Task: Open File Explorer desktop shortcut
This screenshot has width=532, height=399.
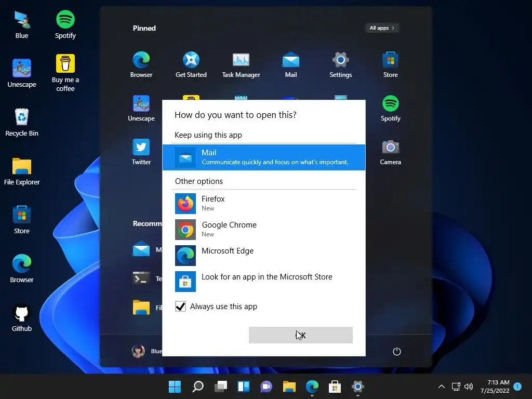Action: (22, 171)
